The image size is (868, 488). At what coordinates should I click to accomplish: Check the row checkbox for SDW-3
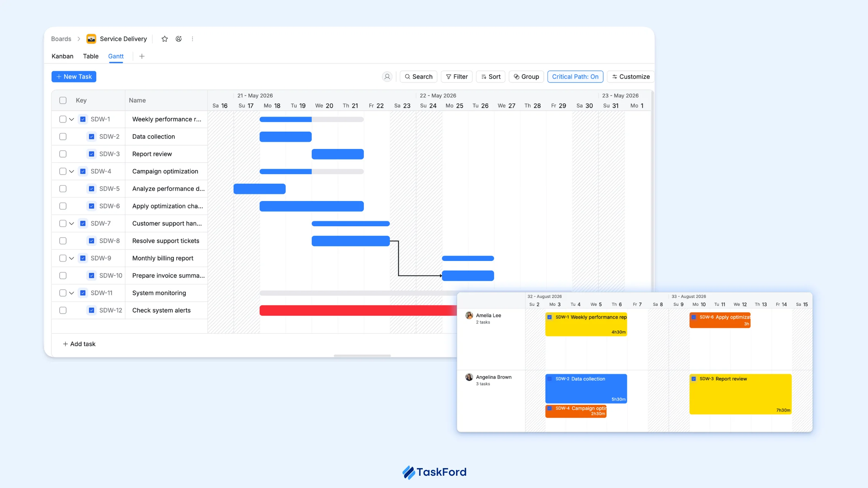coord(63,154)
